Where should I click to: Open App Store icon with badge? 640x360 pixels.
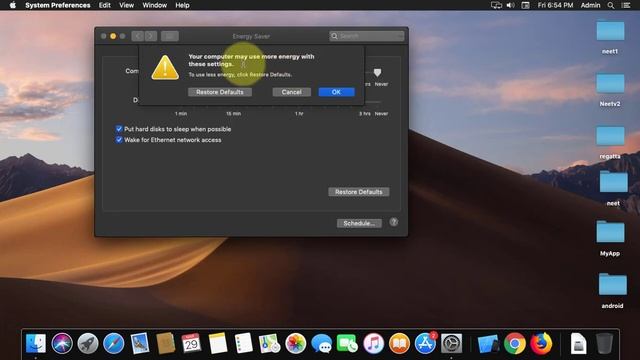click(x=425, y=343)
